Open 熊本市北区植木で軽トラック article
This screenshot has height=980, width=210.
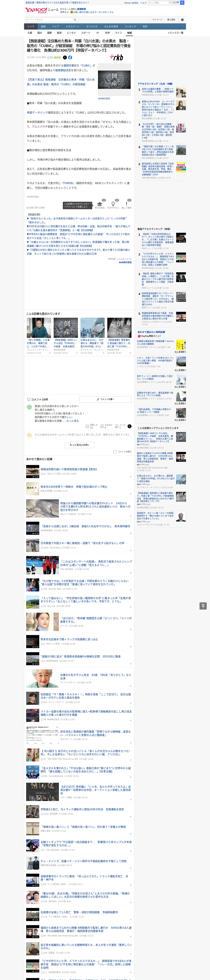pos(69,639)
